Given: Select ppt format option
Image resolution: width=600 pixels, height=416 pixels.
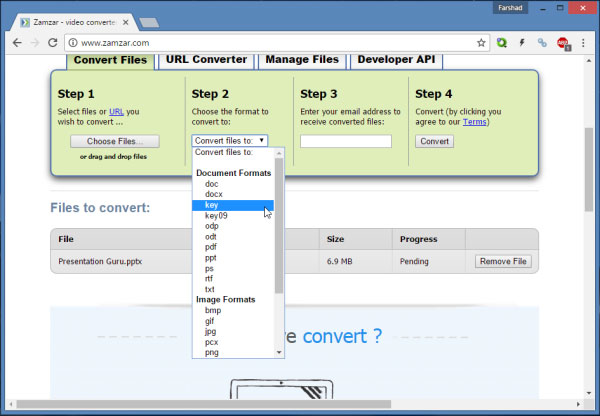Looking at the screenshot, I should (233, 258).
